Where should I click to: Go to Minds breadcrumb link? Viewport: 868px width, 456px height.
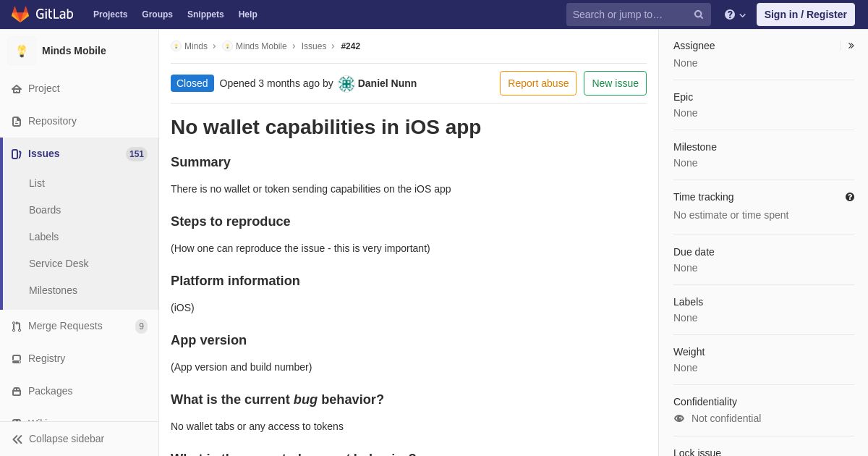[196, 46]
